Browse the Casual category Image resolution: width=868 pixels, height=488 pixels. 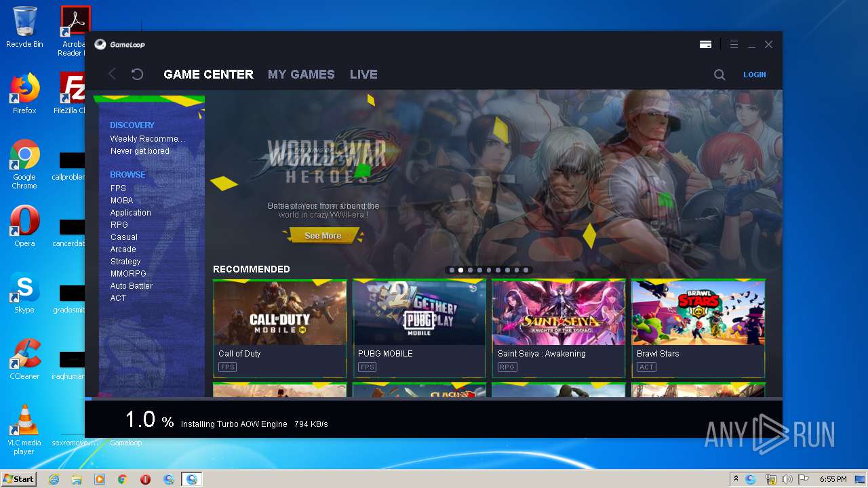(124, 237)
